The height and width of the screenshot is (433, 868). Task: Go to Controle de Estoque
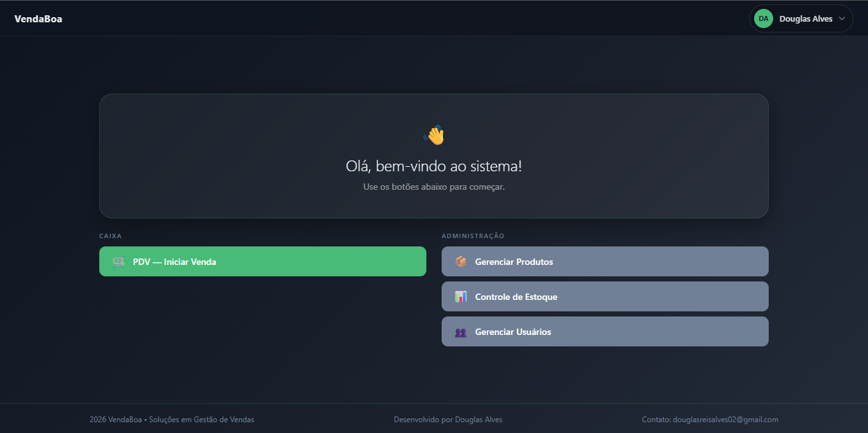pyautogui.click(x=605, y=297)
